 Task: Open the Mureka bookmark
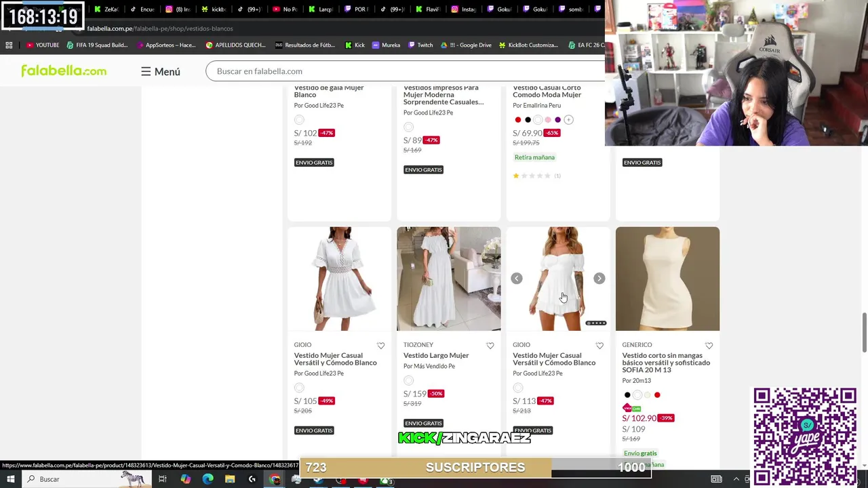point(386,45)
